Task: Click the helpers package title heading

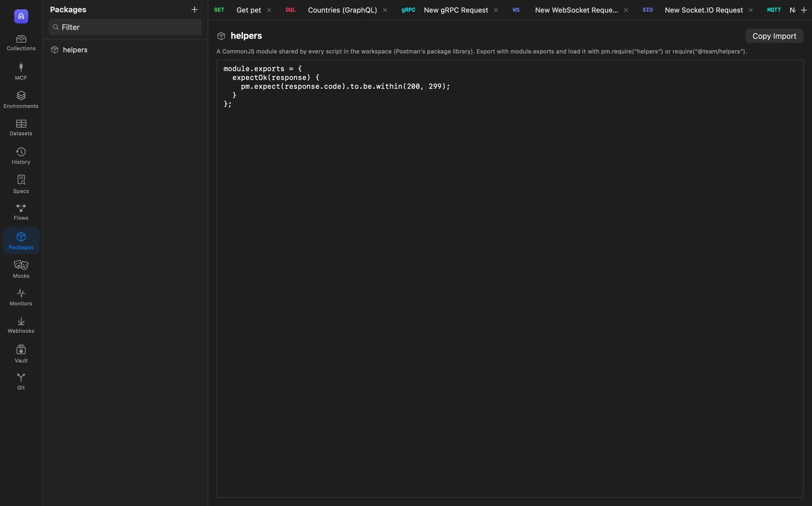Action: tap(246, 36)
